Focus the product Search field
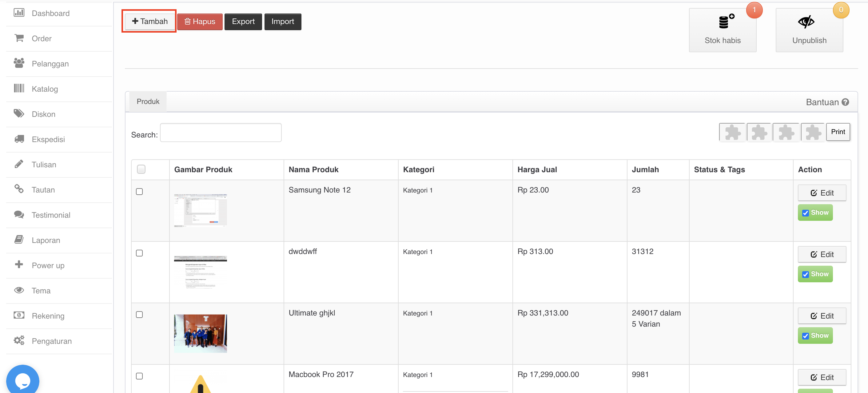868x393 pixels. (221, 133)
